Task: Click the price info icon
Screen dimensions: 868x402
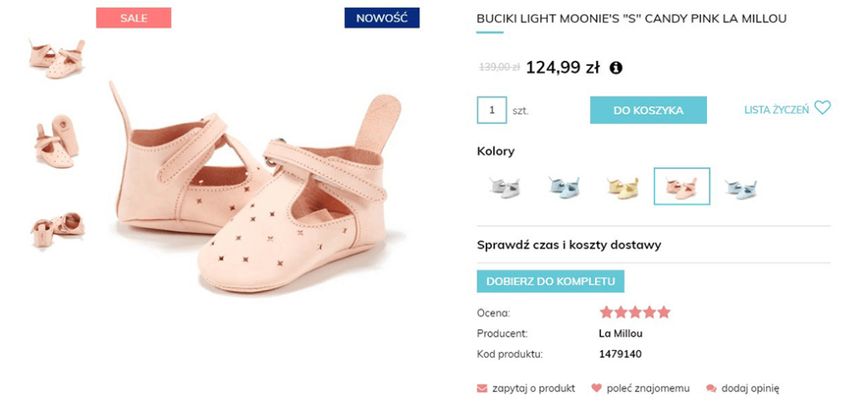Action: 616,68
